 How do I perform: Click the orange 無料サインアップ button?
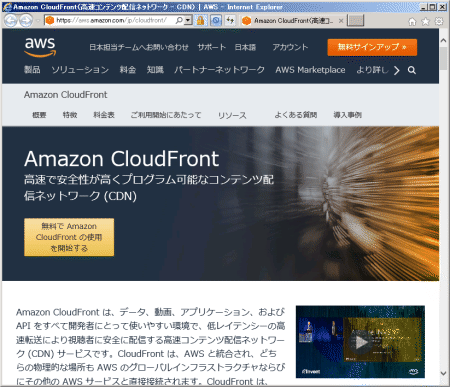(372, 47)
